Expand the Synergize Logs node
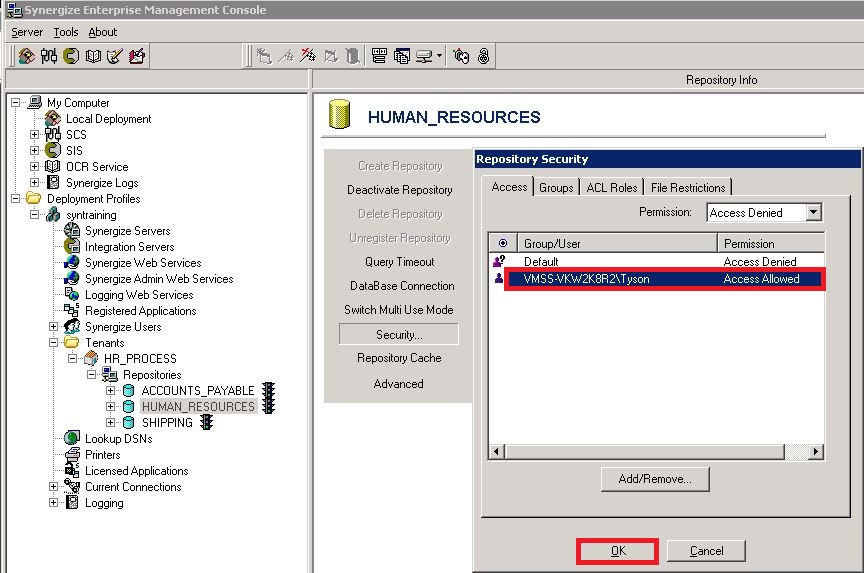 tap(35, 182)
